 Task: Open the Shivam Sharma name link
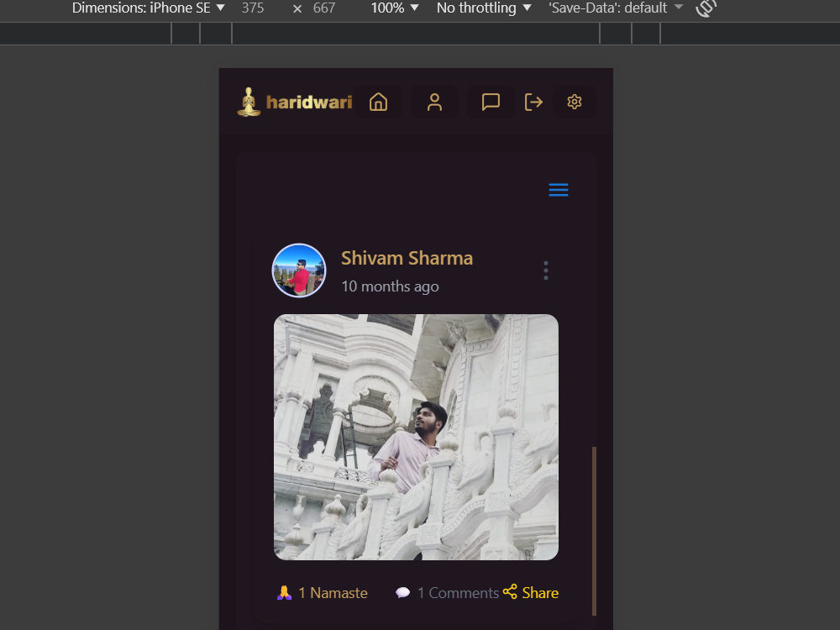point(407,258)
